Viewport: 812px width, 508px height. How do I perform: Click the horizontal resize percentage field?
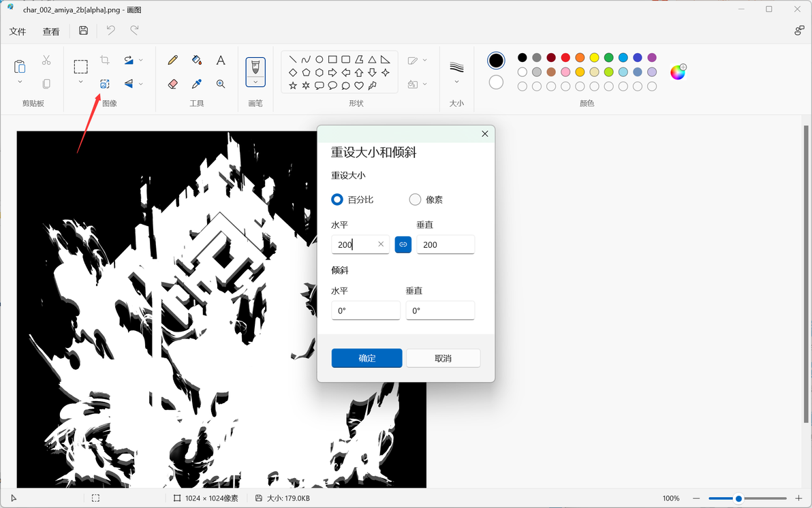360,244
